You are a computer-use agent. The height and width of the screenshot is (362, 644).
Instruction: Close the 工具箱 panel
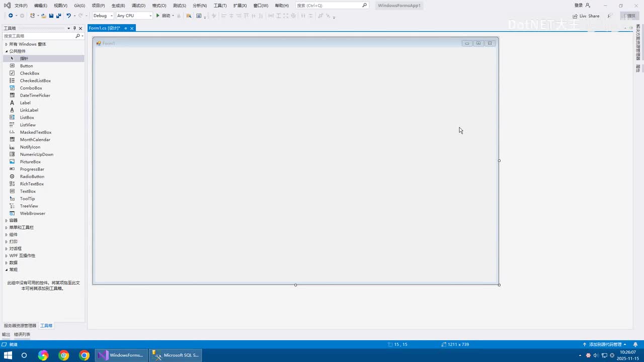pos(80,28)
